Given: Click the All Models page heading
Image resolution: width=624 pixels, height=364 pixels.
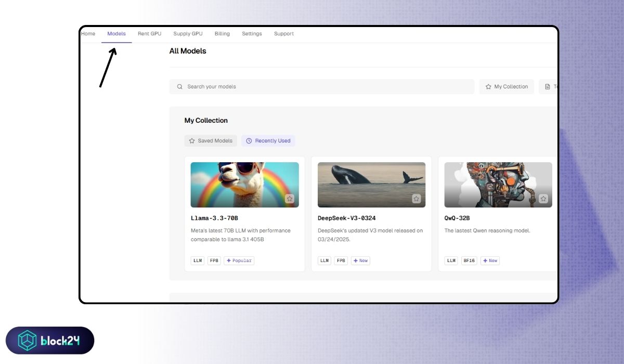Looking at the screenshot, I should tap(188, 51).
